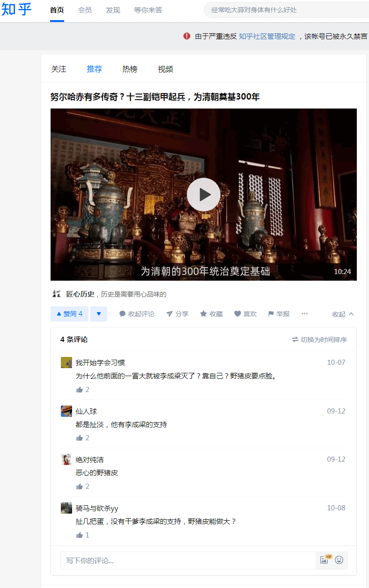Open the three-dot more options menu

coord(304,314)
